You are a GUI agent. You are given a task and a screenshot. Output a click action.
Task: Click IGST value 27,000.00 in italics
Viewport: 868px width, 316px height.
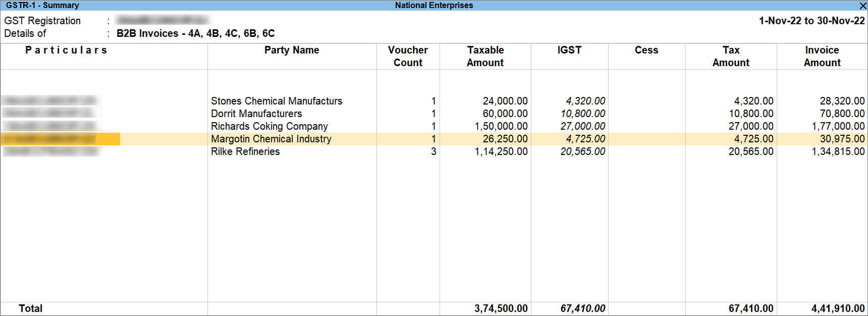pos(583,126)
